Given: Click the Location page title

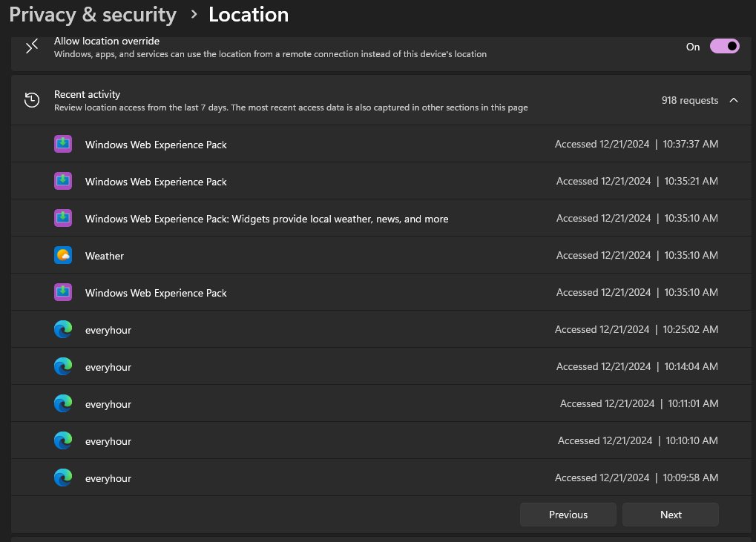Looking at the screenshot, I should pyautogui.click(x=249, y=14).
